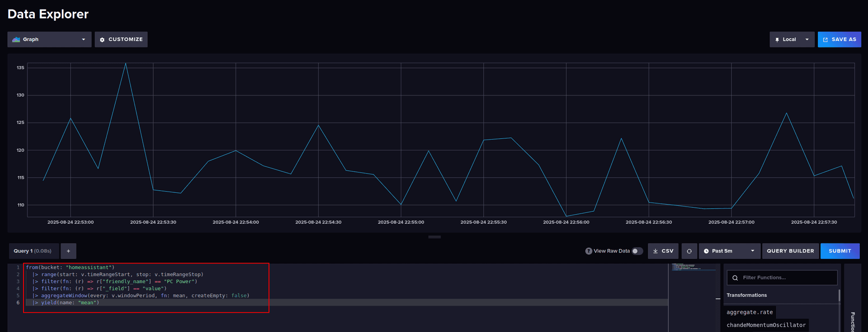Viewport: 868px width, 332px height.
Task: Download results with the CSV button
Action: pos(663,251)
